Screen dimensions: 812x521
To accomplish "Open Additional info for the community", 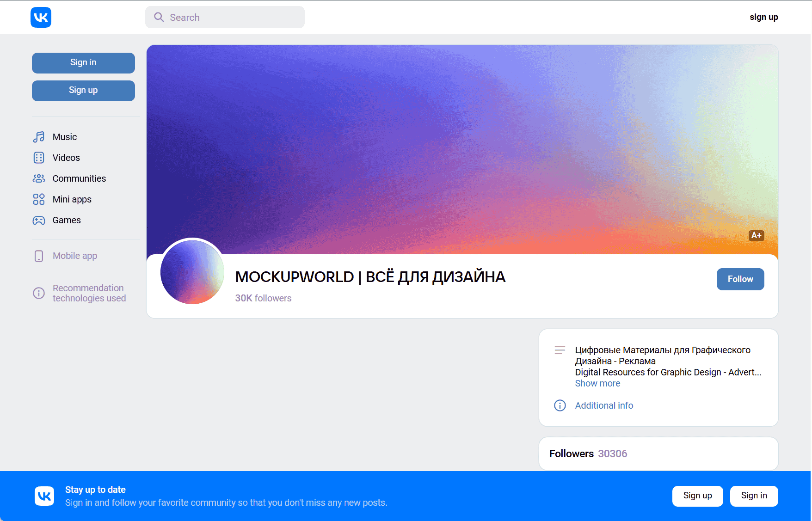I will [604, 405].
